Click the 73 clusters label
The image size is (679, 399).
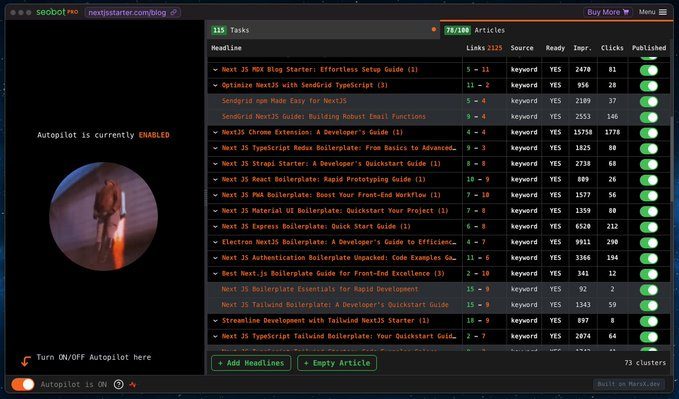click(645, 363)
